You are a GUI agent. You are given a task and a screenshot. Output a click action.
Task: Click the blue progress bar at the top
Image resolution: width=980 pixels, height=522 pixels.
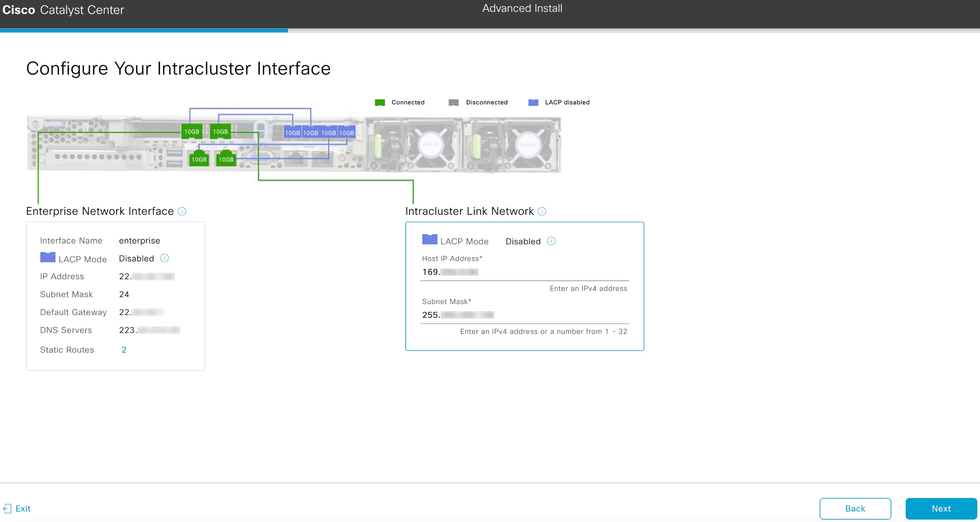144,30
